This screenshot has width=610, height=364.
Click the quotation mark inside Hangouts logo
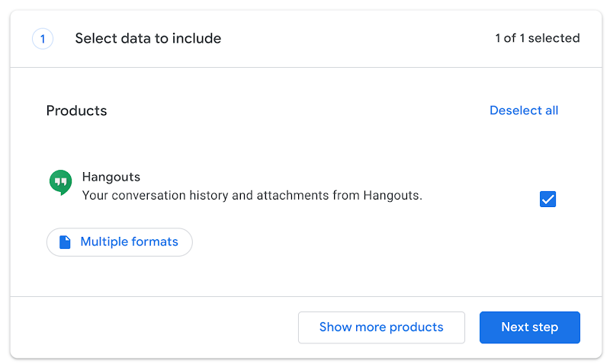click(x=60, y=181)
